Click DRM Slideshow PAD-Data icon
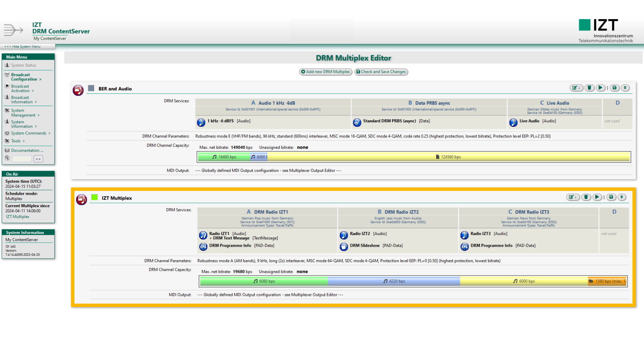The image size is (644, 362). 344,247
